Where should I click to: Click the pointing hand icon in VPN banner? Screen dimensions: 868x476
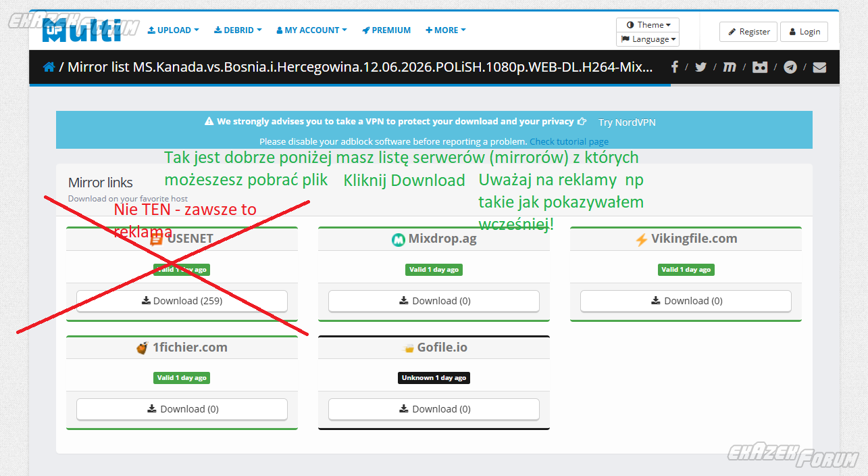click(x=582, y=122)
